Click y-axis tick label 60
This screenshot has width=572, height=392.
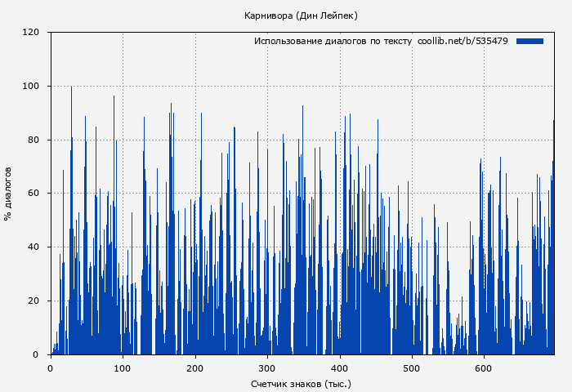point(34,194)
